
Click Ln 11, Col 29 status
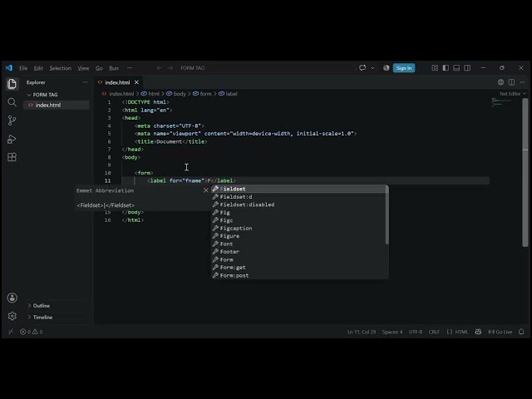[x=362, y=332]
